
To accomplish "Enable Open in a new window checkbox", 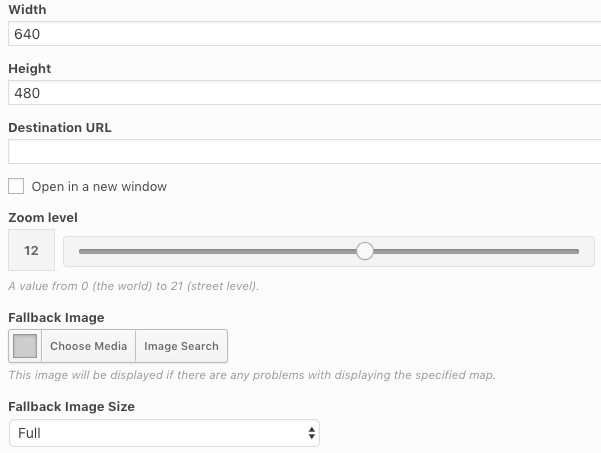I will coord(16,186).
